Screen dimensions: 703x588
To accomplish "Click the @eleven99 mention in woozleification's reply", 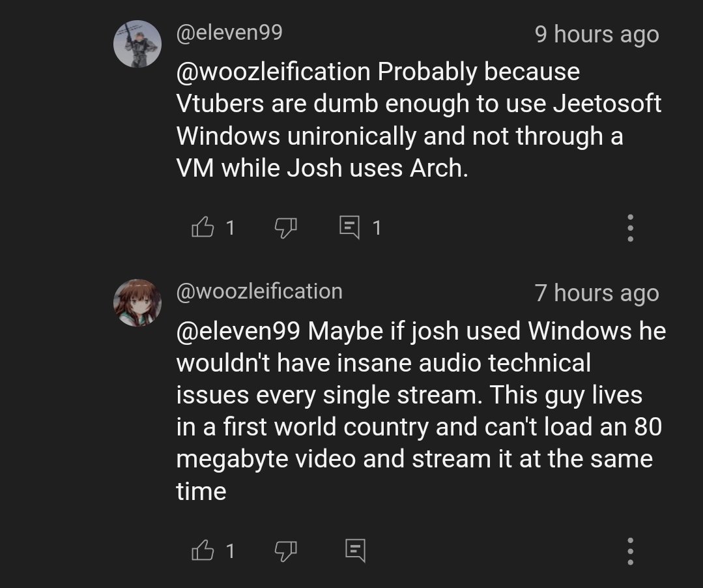I will [x=238, y=331].
